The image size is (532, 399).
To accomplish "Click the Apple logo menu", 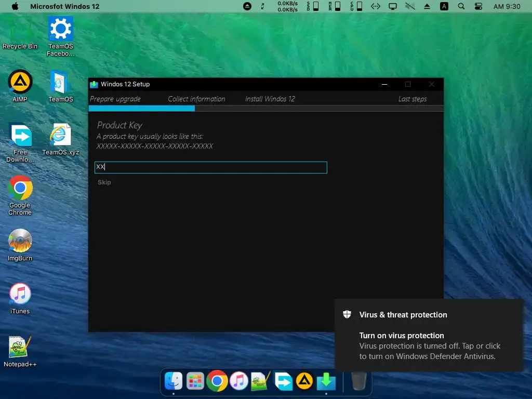I will pyautogui.click(x=15, y=6).
